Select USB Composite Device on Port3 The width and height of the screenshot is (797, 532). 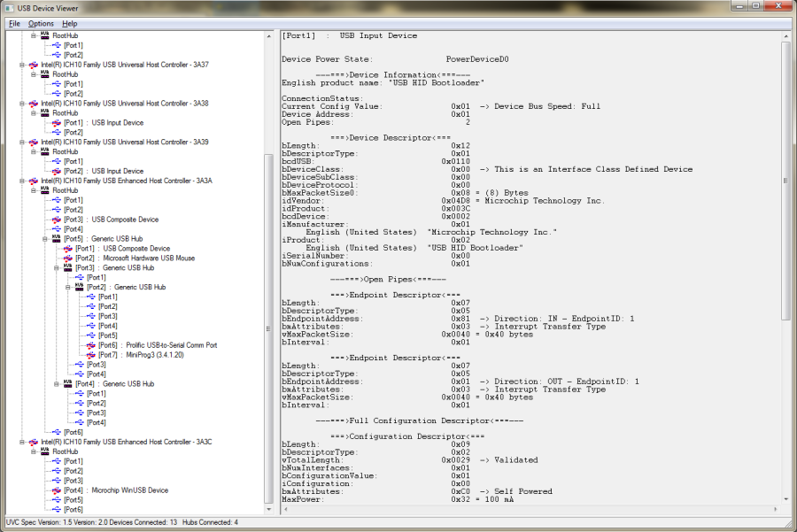click(125, 220)
